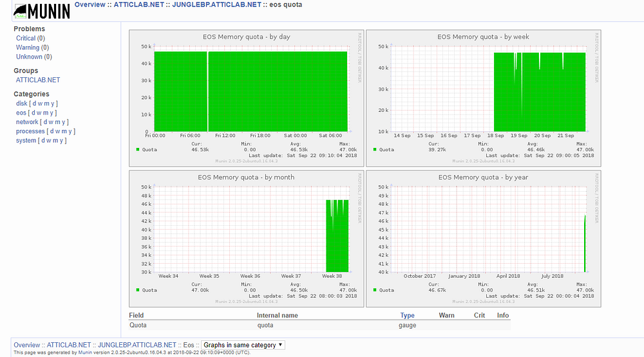Click the green Quota legend swatch in day graph

coord(138,149)
